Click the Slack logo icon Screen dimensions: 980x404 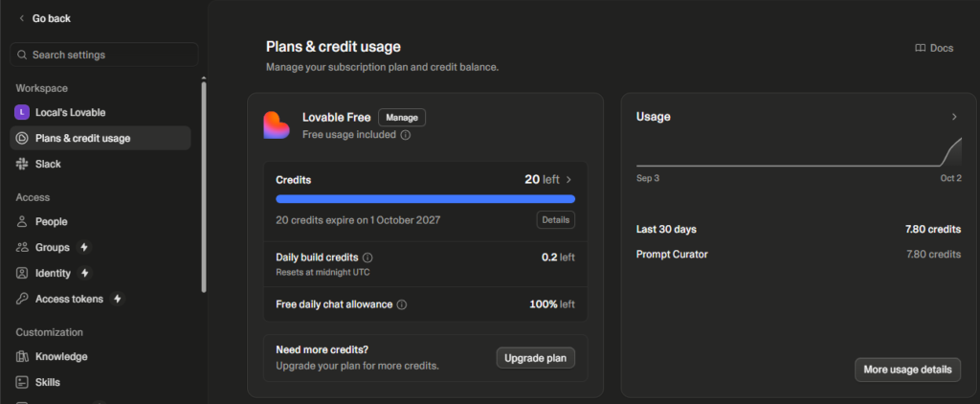[x=22, y=164]
